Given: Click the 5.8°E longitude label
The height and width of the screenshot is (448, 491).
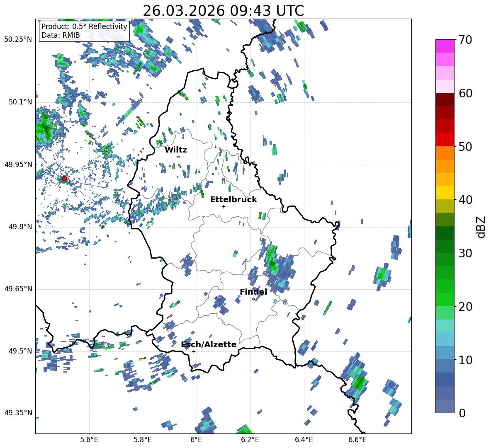Looking at the screenshot, I should pos(143,440).
